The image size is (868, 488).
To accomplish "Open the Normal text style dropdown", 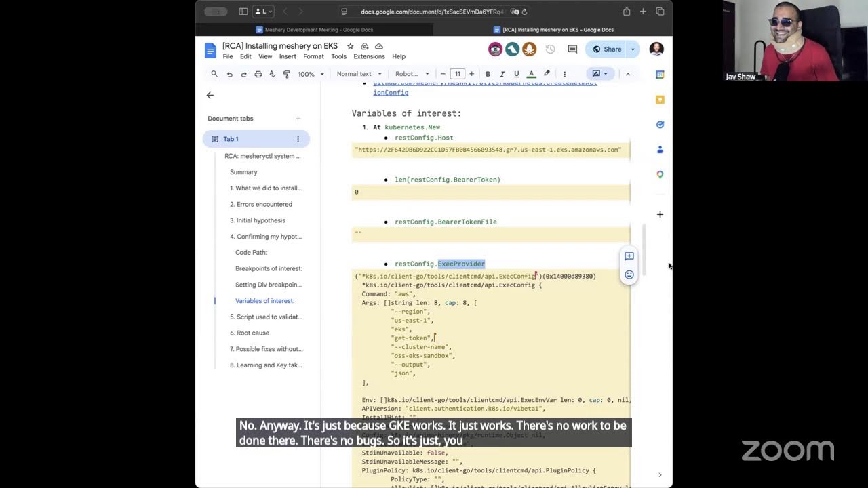I will [359, 74].
